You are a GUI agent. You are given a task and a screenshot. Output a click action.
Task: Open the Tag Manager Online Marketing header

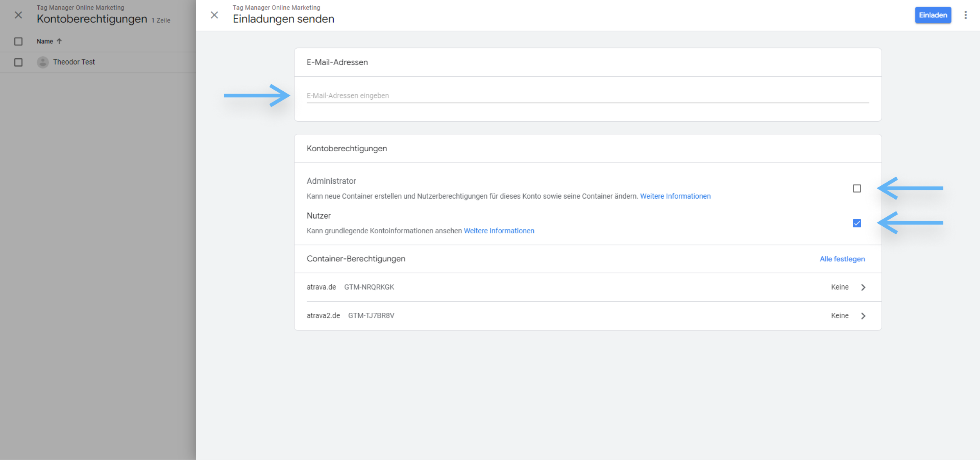coord(276,7)
